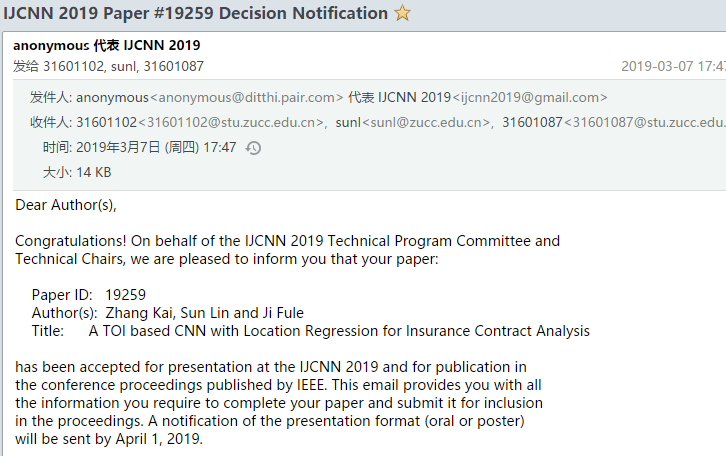Select recipient 31601087 in the 发给 line
Viewport: 726px width, 456px height.
click(173, 66)
